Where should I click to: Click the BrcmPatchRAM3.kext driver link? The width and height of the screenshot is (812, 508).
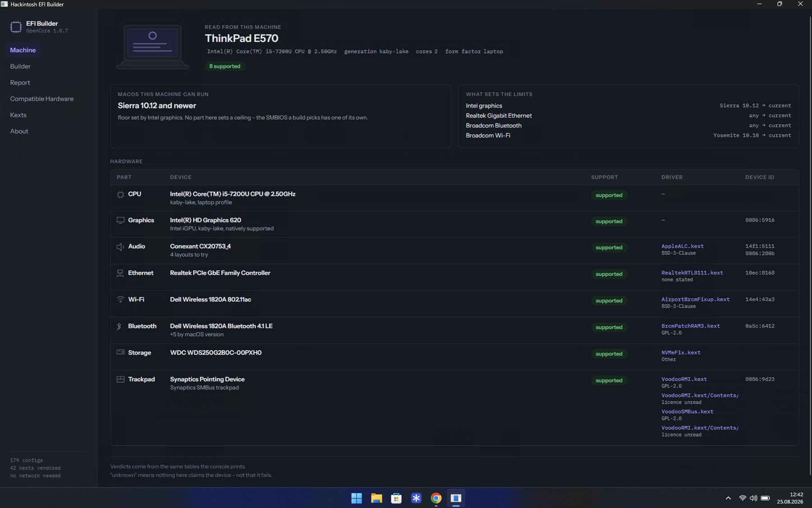coord(691,326)
